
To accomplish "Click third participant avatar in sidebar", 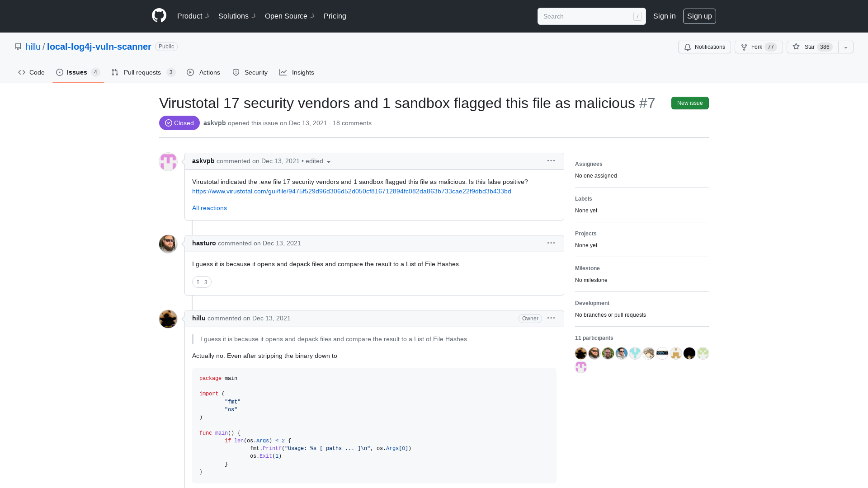I will (x=608, y=353).
